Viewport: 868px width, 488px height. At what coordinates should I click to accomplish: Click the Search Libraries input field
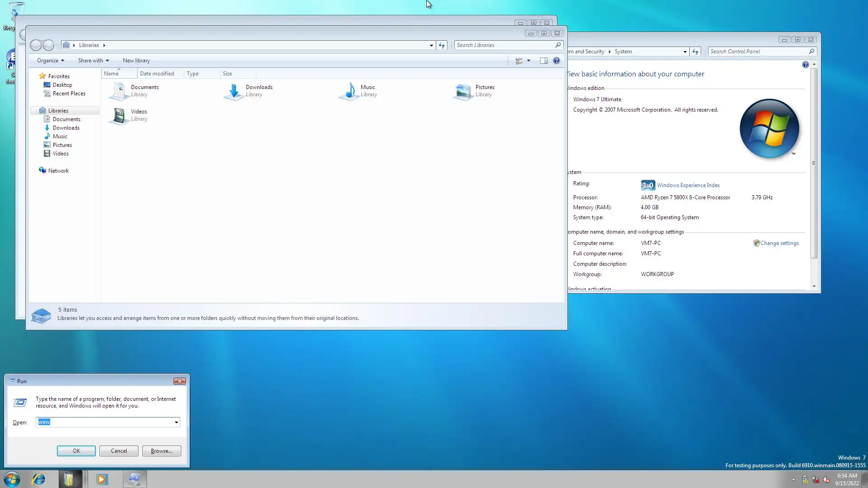(x=504, y=45)
